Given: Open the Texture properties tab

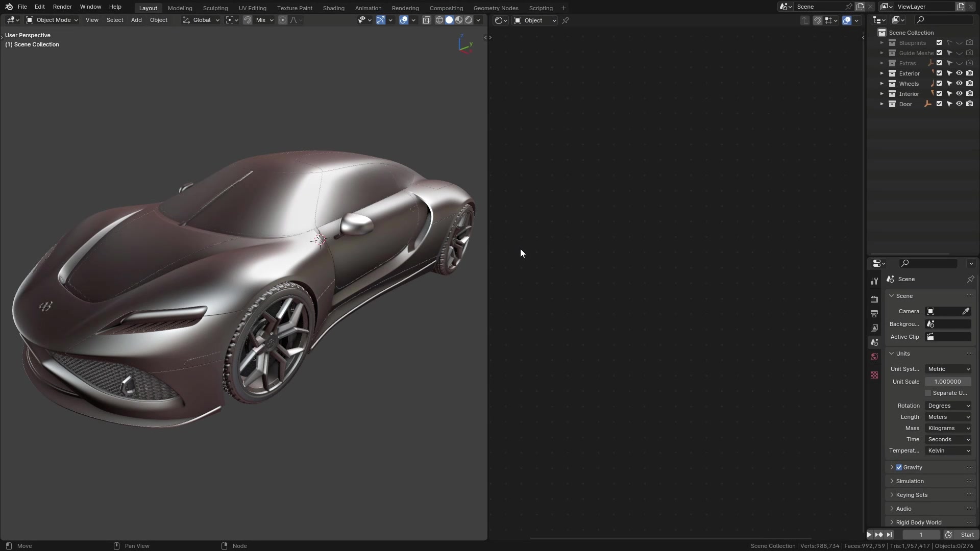Looking at the screenshot, I should click(x=874, y=375).
